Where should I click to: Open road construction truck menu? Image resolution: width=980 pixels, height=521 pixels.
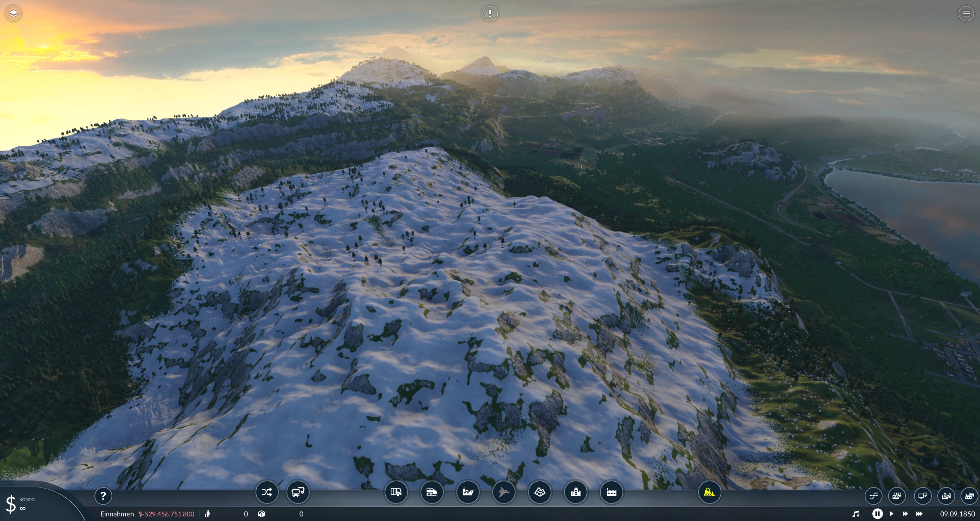coord(396,492)
